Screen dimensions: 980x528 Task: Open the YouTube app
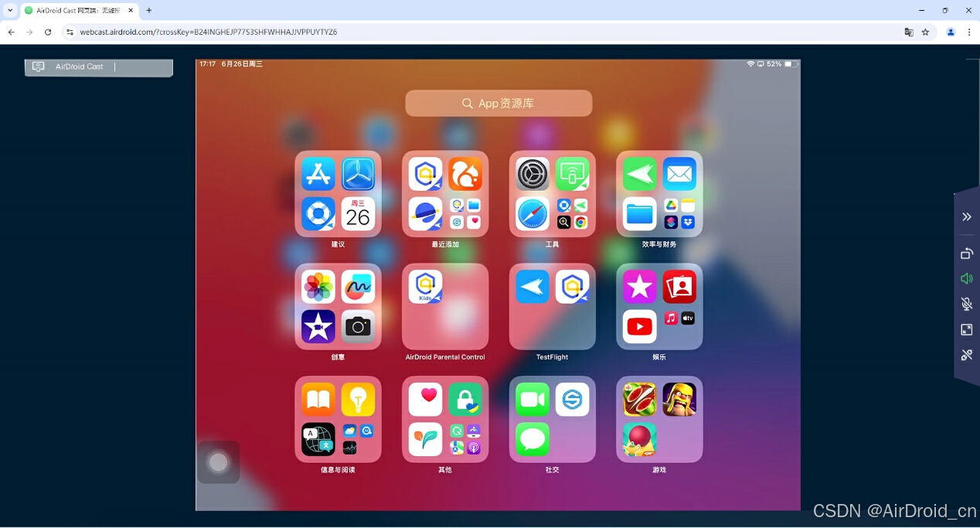tap(640, 327)
